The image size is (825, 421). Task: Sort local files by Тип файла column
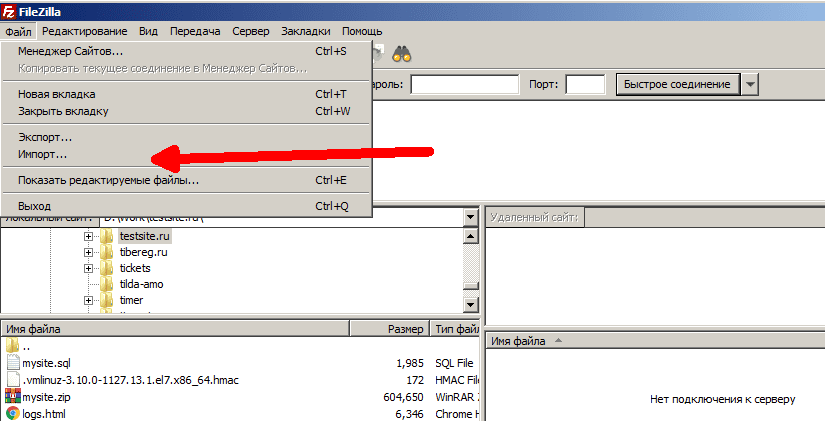(x=455, y=329)
